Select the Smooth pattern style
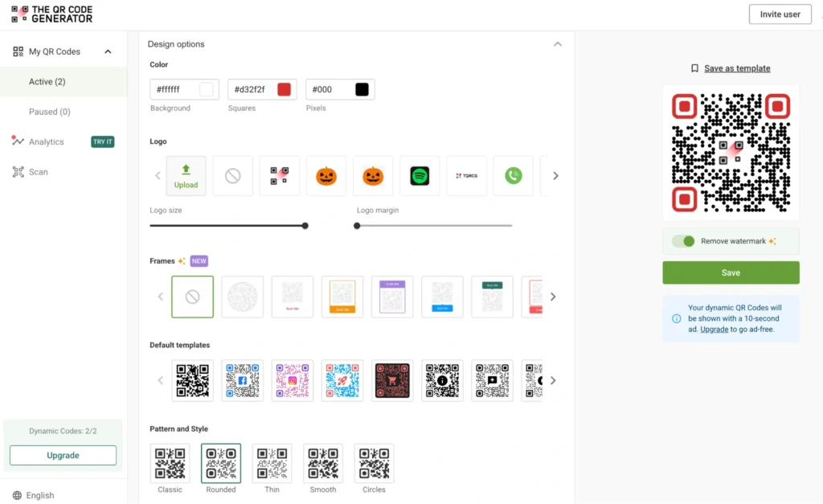The image size is (823, 504). [323, 464]
